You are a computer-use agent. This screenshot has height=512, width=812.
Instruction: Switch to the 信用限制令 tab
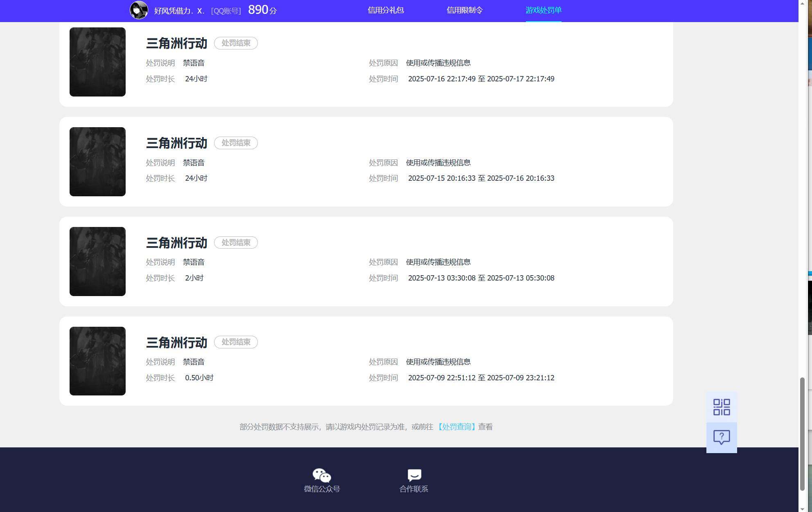(465, 10)
